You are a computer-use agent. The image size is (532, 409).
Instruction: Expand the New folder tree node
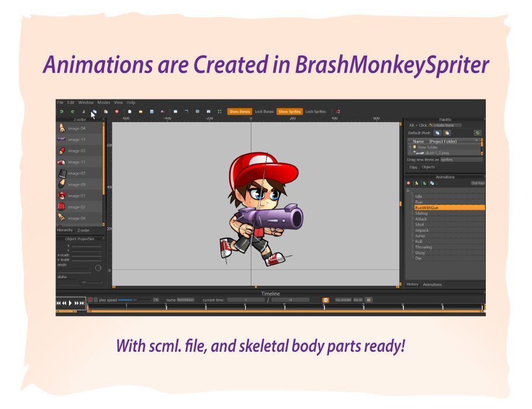(x=410, y=147)
